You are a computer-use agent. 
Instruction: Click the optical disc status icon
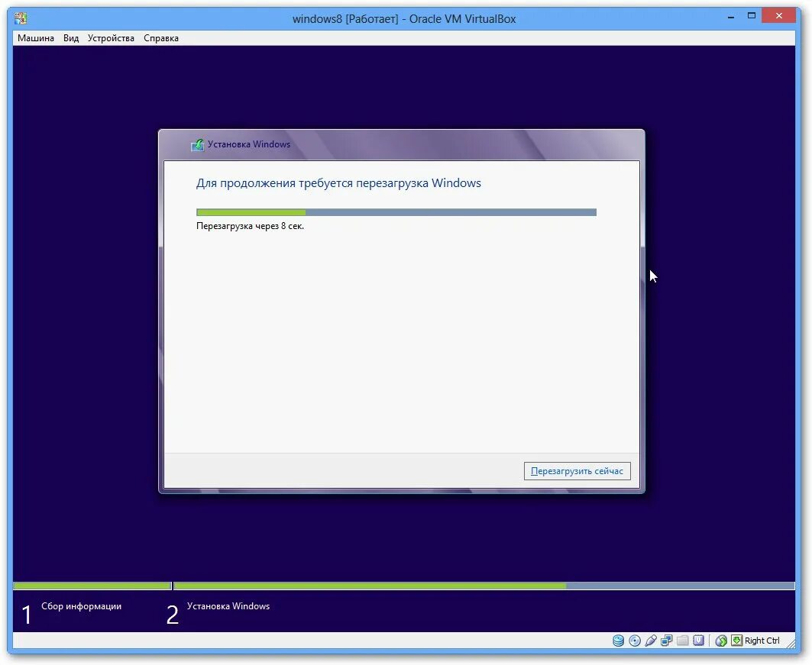click(x=634, y=641)
